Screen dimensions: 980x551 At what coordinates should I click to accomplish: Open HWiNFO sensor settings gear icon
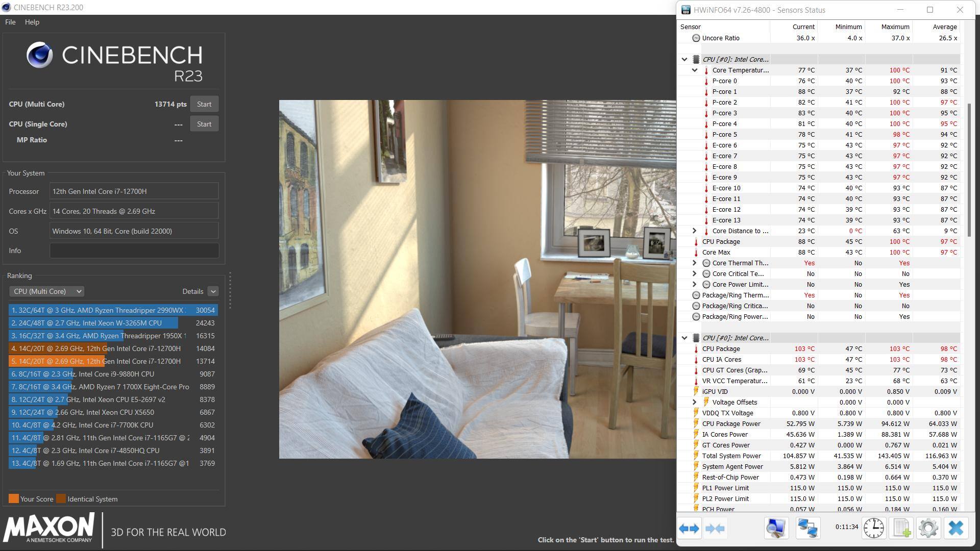[928, 528]
